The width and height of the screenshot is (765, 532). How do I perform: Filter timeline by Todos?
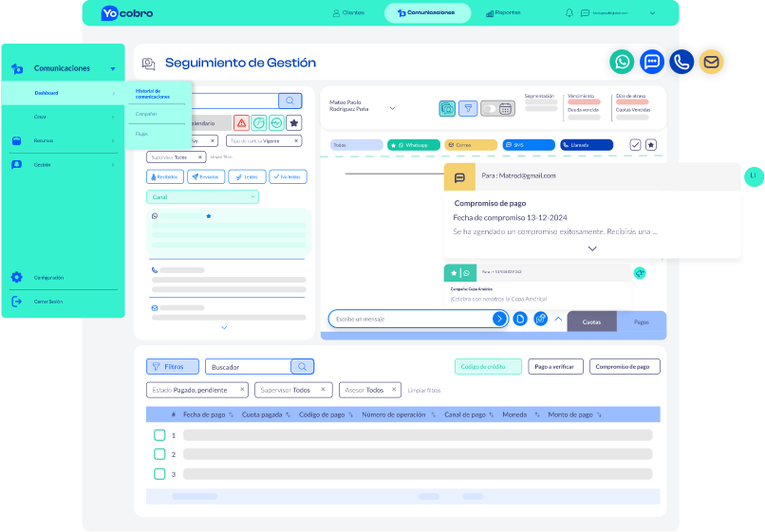[357, 145]
